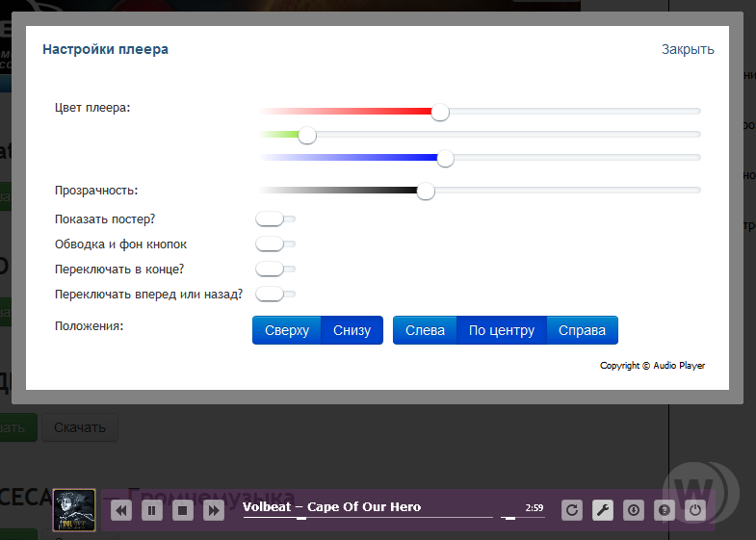Click the download track icon in player
Screen dimensions: 756x540
tap(634, 510)
